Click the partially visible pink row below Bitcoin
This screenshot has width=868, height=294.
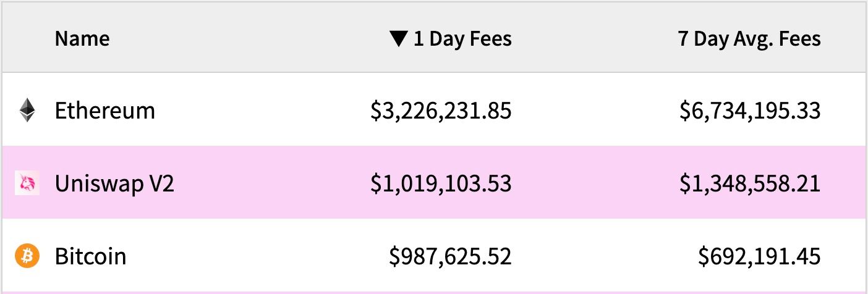click(x=434, y=292)
